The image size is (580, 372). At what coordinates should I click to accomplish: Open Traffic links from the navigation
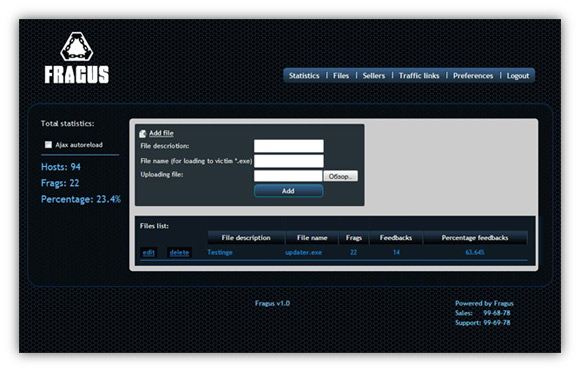pyautogui.click(x=419, y=75)
